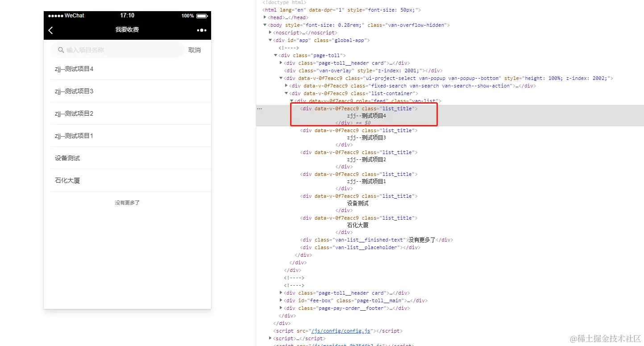Expand the fixed-search van-search div
This screenshot has width=644, height=346.
(287, 86)
